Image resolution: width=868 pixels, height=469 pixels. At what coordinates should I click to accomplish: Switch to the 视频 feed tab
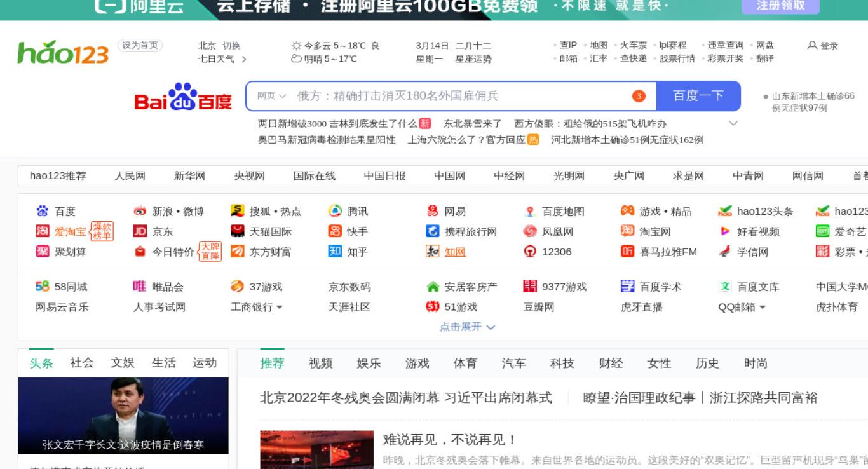[320, 364]
